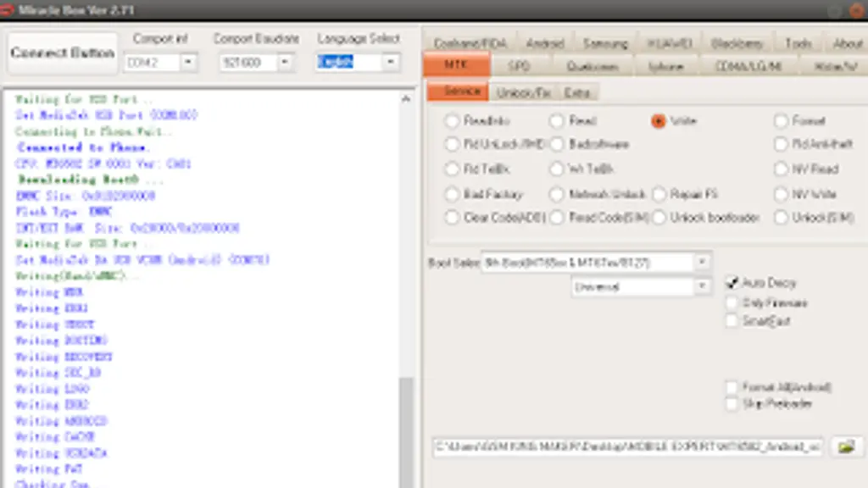Click the 'Writing USRDATA' log line
The width and height of the screenshot is (868, 488).
coord(61,452)
